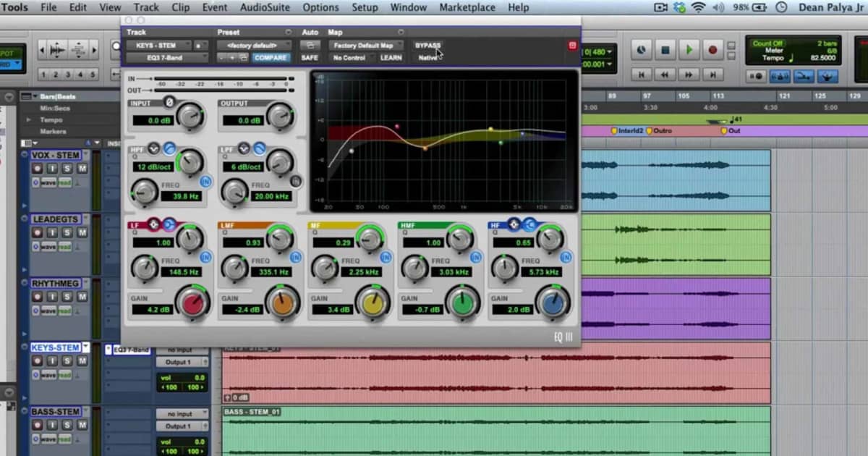
Task: Click the red plugin target icon in the header
Action: tap(571, 45)
